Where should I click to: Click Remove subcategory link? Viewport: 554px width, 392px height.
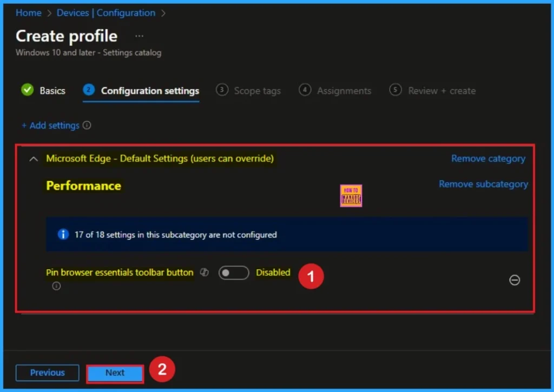[483, 184]
